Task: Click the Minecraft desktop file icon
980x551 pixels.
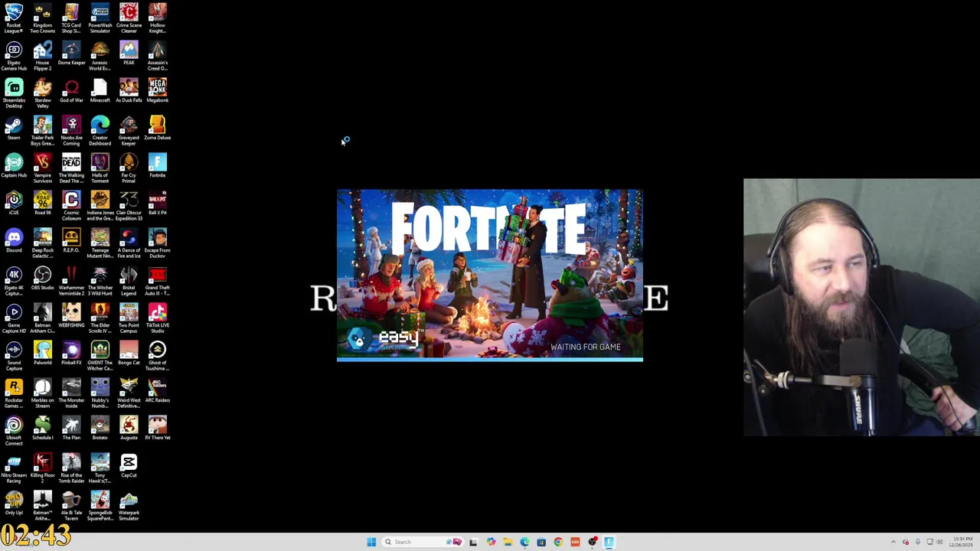Action: pyautogui.click(x=100, y=91)
